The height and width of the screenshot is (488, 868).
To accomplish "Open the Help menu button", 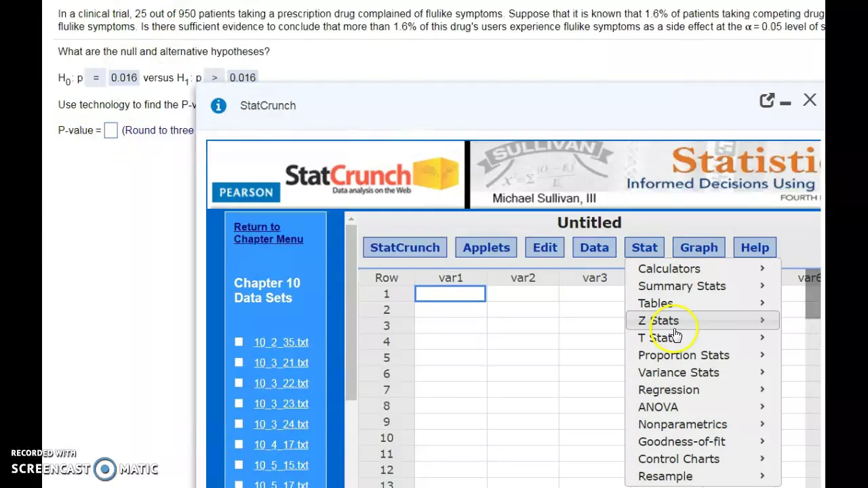I will (x=755, y=247).
